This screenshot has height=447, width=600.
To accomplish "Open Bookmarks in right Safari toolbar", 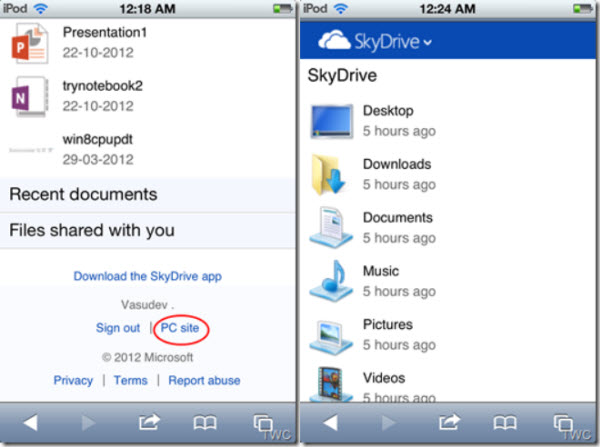I will (x=505, y=423).
